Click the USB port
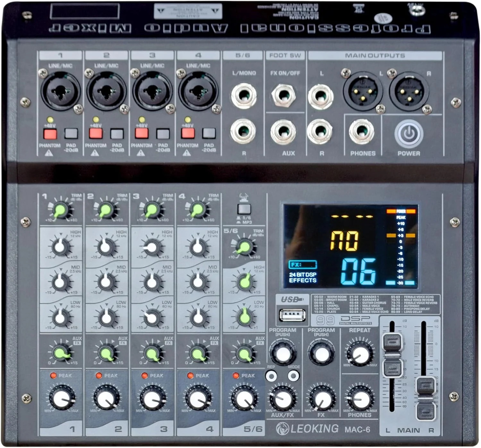Image resolution: width=481 pixels, height=448 pixels. tap(292, 315)
